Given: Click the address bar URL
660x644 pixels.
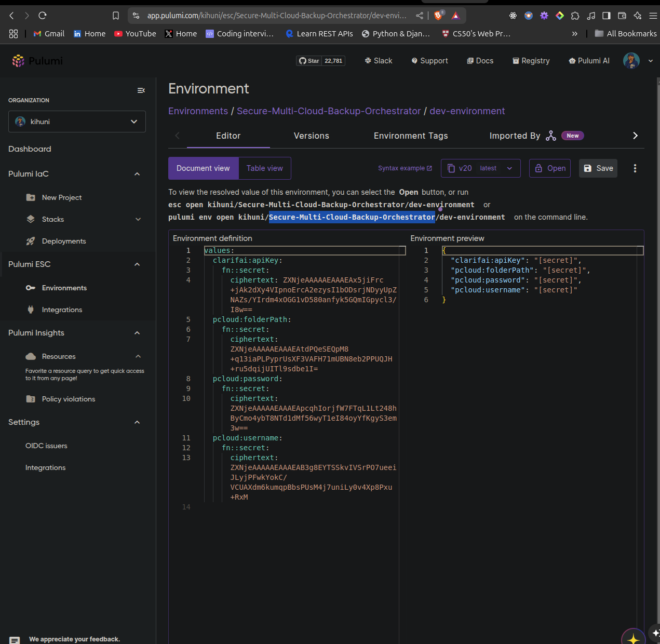Looking at the screenshot, I should click(277, 16).
